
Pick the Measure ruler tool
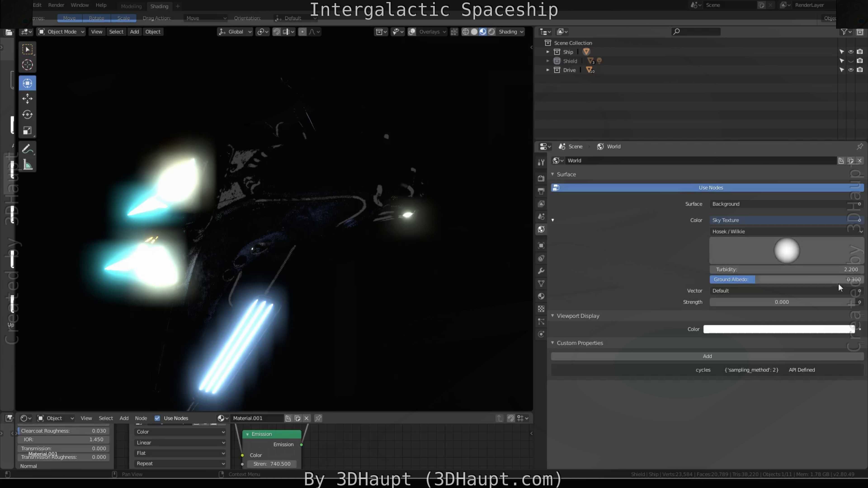point(27,165)
